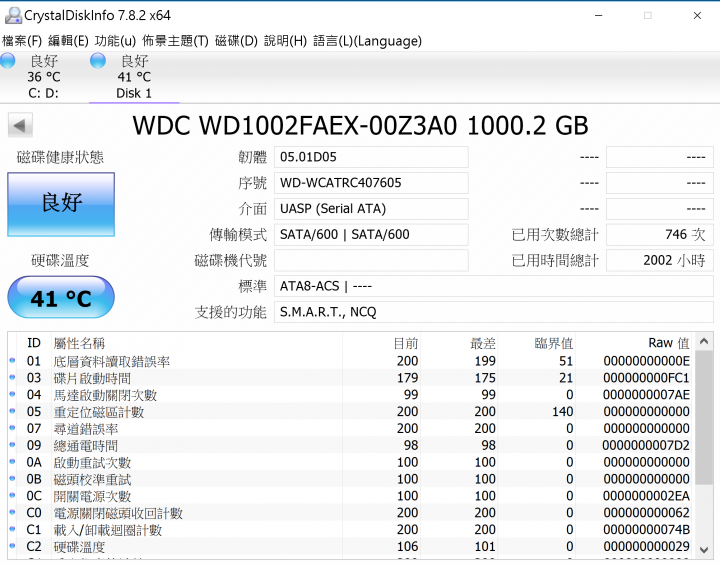Select the 載入/卸載迴圈計數 attribute row
The image size is (720, 565).
coord(351,530)
